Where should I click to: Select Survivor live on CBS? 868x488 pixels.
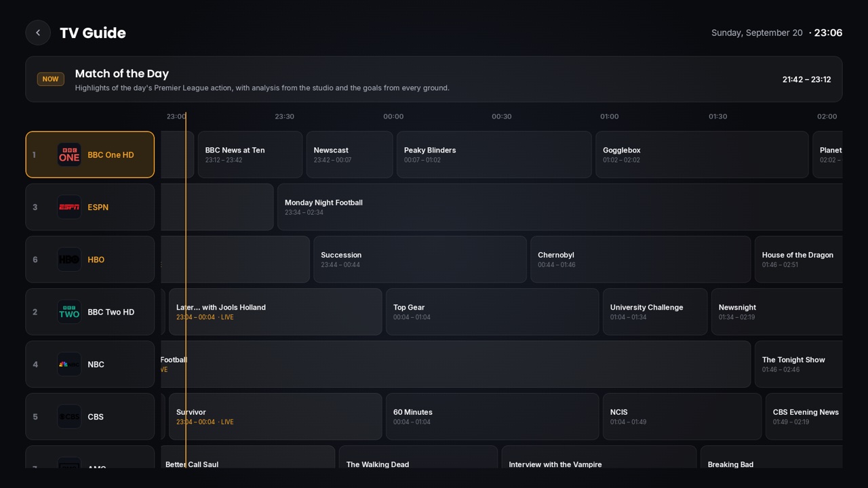275,417
